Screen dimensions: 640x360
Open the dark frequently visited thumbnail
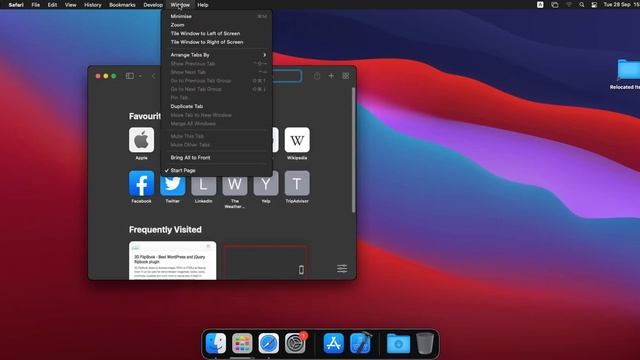coord(265,262)
